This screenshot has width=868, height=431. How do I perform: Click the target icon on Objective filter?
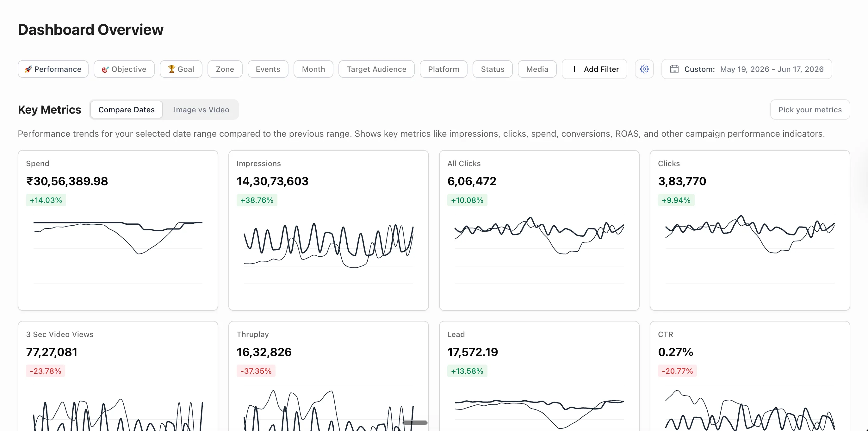tap(105, 69)
